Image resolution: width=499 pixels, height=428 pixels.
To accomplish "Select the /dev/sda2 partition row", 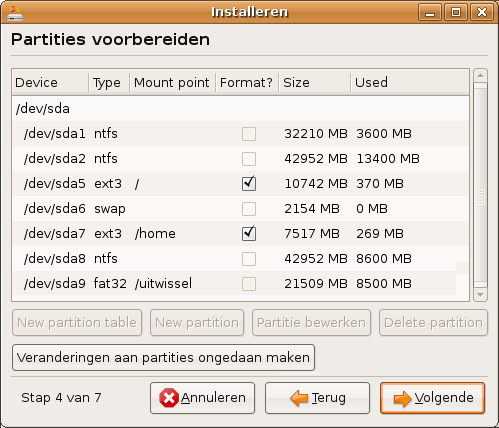I will [241, 159].
